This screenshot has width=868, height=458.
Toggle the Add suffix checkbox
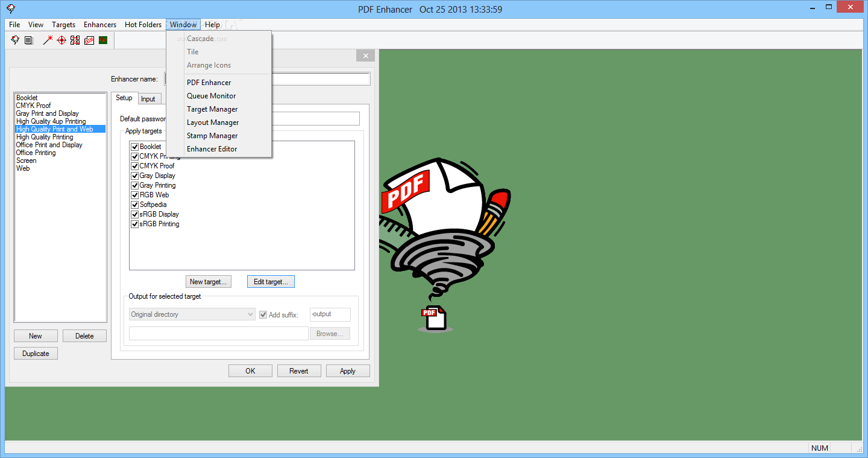coord(263,314)
